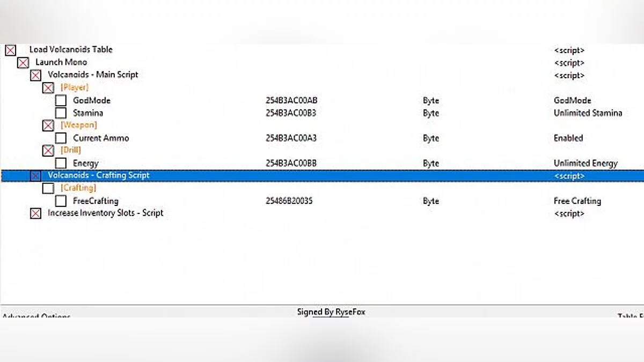
Task: Disable the Launch Mono script checkbox
Action: tap(23, 63)
